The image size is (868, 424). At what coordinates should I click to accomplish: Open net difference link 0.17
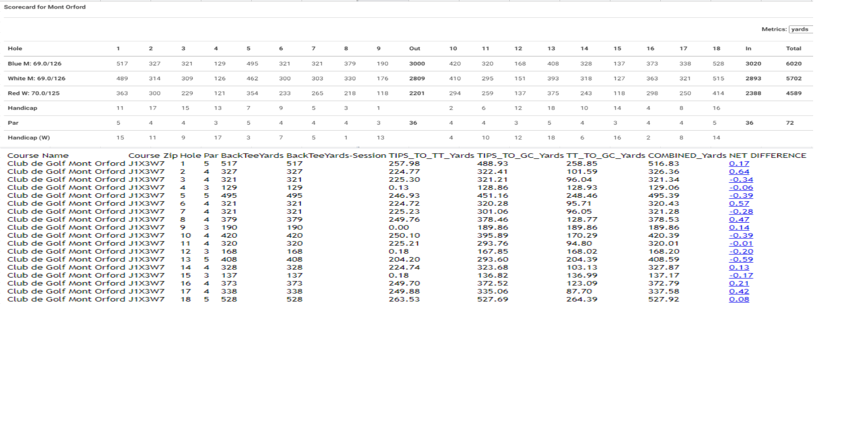[739, 164]
